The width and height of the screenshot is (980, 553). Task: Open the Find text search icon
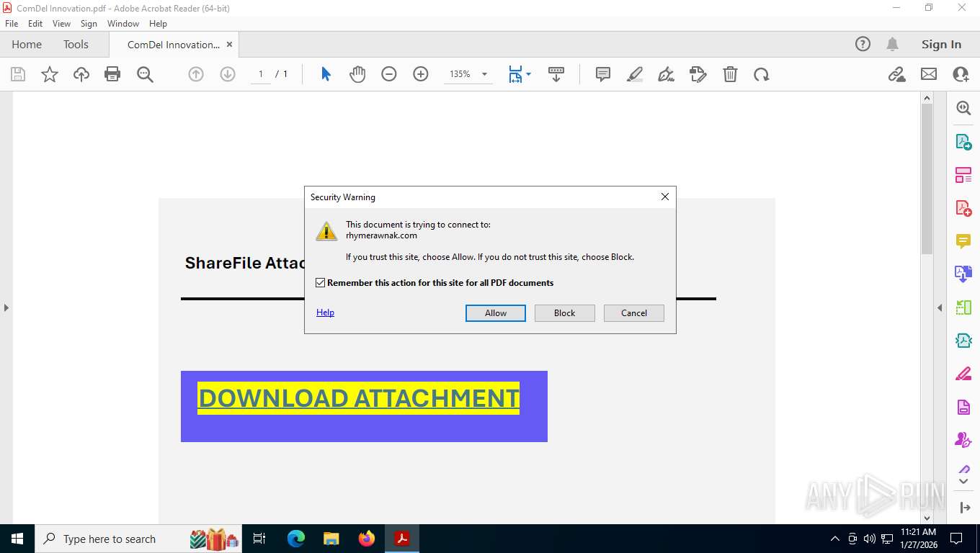145,74
